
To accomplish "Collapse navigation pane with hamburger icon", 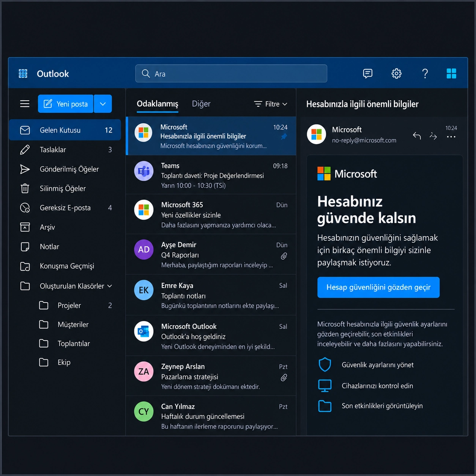I will coord(25,104).
